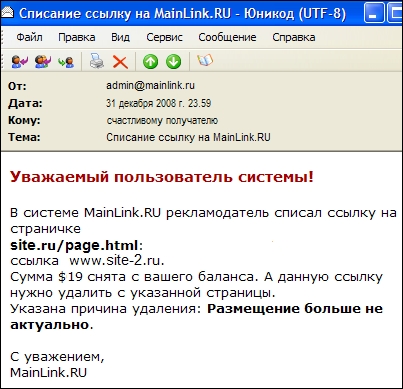Click the Кому: label
This screenshot has width=403, height=389.
point(24,120)
